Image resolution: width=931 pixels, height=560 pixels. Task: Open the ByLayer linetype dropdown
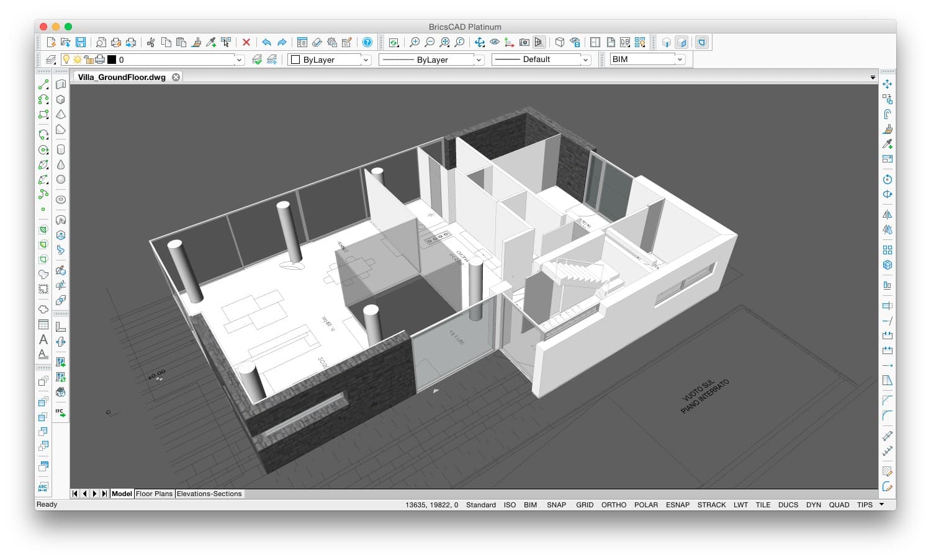click(x=479, y=60)
